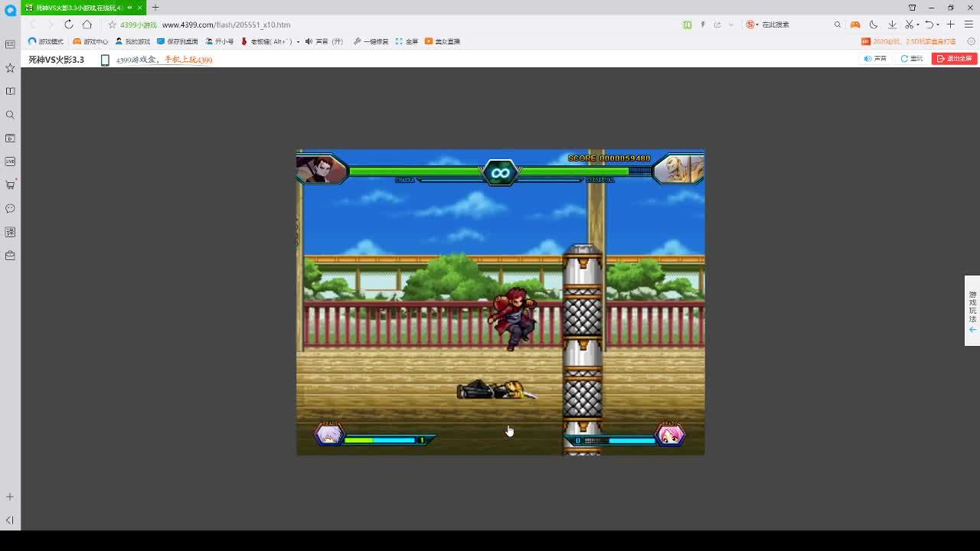The image size is (980, 551).
Task: Click the 在此搜索 search box
Action: pos(795,24)
